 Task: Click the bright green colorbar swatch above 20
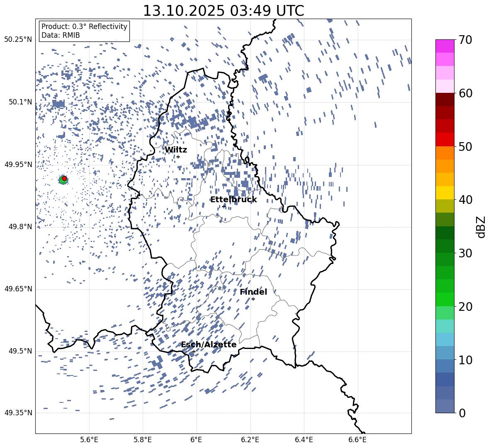tap(445, 299)
